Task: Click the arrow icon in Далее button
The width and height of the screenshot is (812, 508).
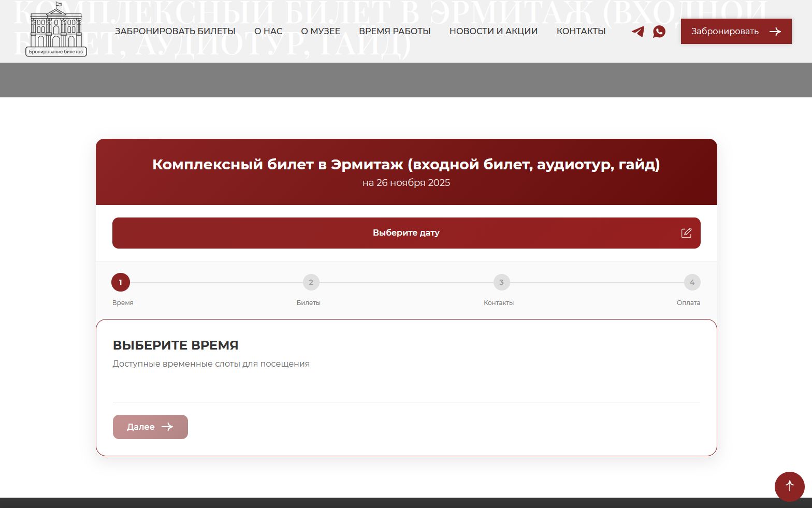Action: pyautogui.click(x=167, y=427)
